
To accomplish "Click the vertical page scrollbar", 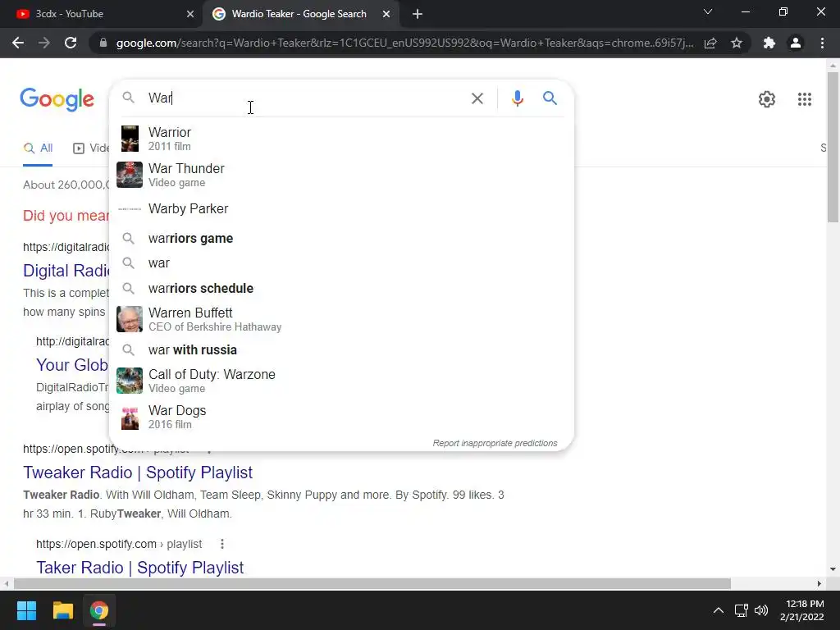I will (833, 147).
